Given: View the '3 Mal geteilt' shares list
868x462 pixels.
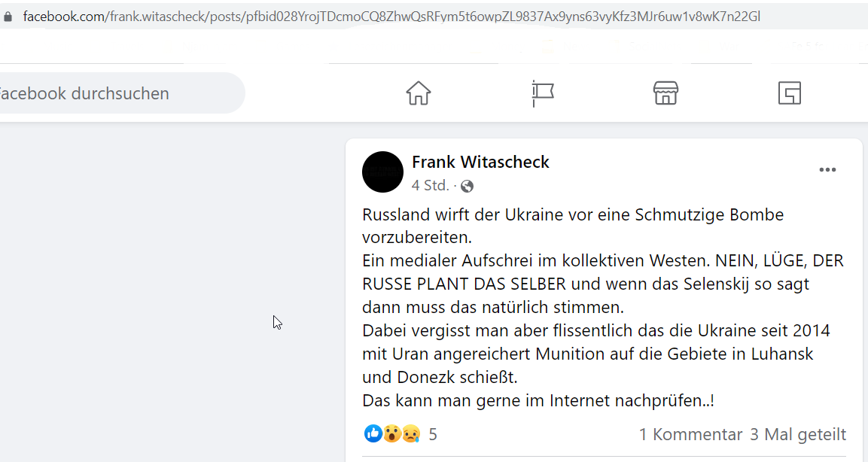Looking at the screenshot, I should pos(798,434).
